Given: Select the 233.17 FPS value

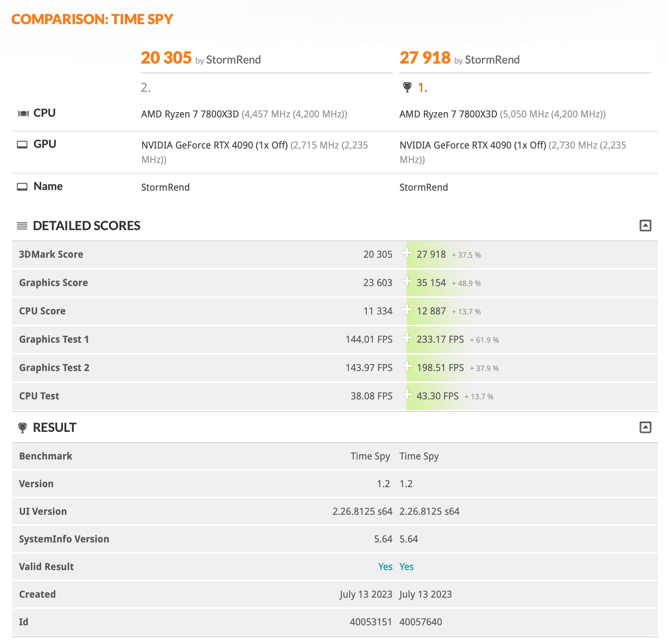Looking at the screenshot, I should pos(440,339).
